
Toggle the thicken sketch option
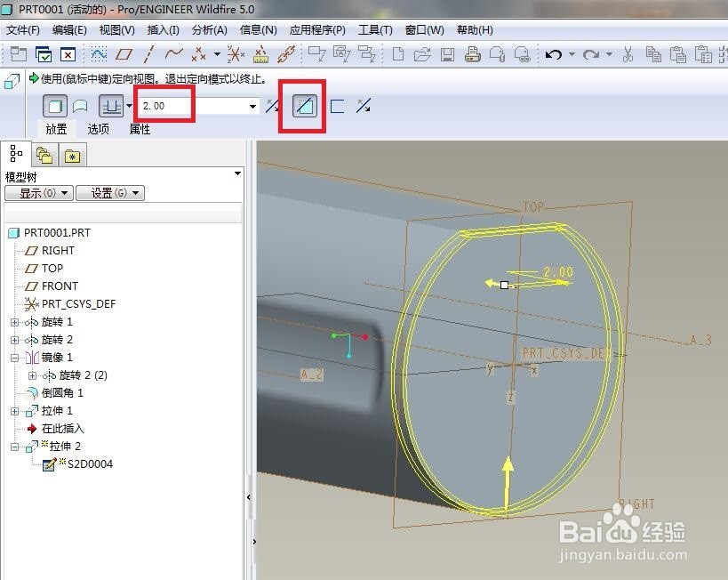coord(338,106)
